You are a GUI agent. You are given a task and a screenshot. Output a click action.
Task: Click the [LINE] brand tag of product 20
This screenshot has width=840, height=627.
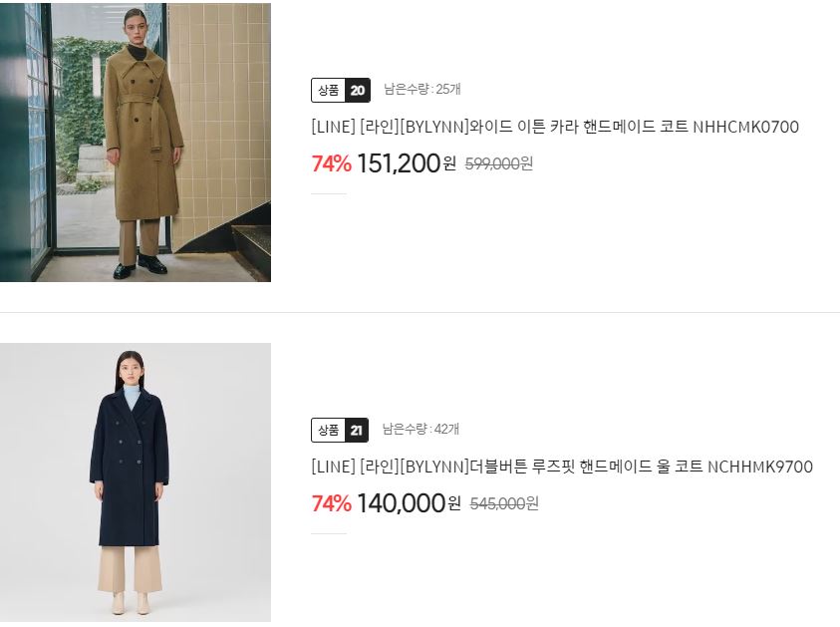click(x=333, y=127)
